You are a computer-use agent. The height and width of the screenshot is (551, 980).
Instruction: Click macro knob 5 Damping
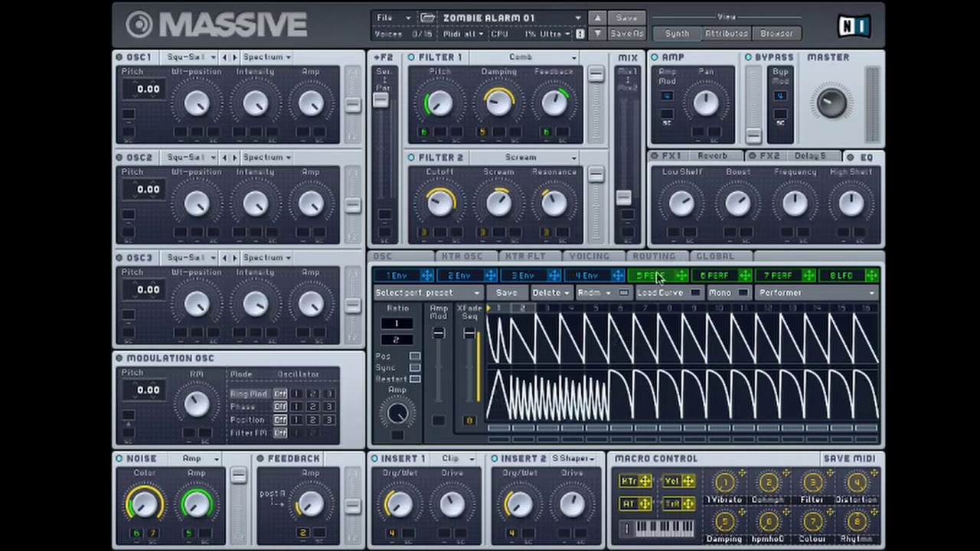(724, 522)
